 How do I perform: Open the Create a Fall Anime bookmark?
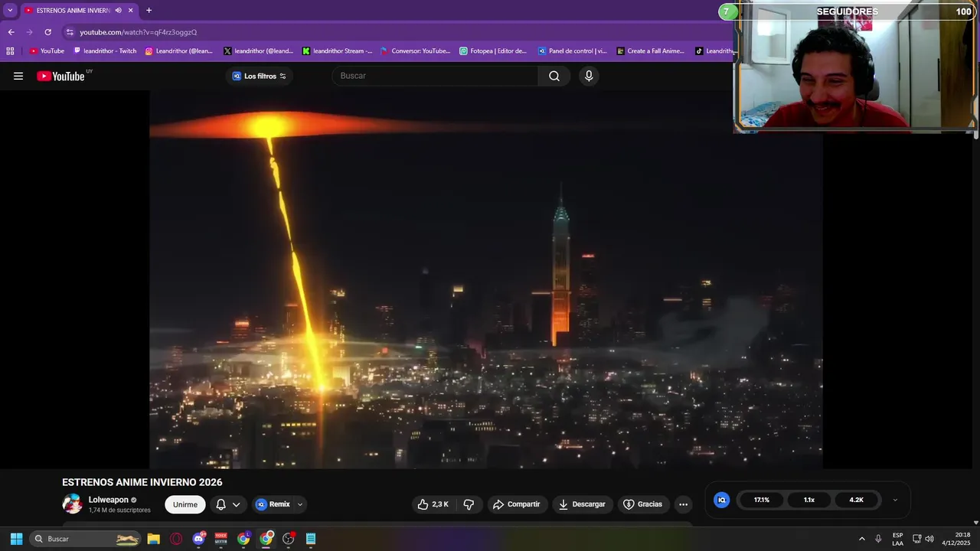pos(650,51)
